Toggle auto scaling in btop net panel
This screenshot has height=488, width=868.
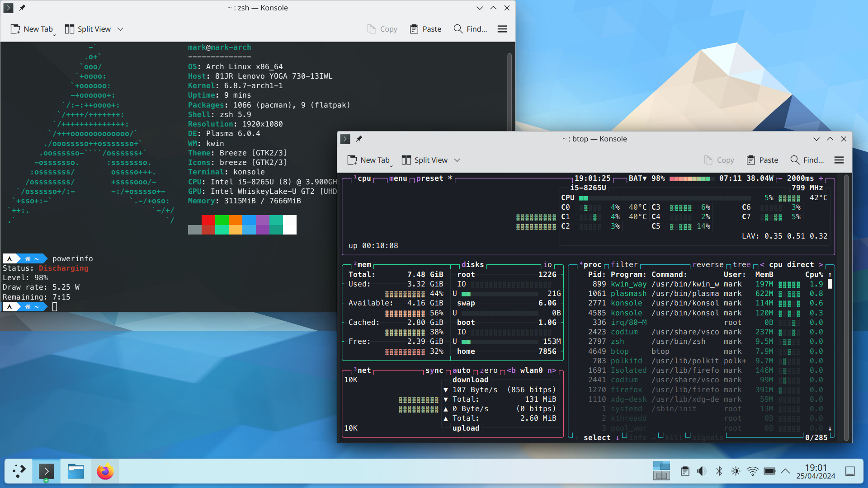pos(461,371)
